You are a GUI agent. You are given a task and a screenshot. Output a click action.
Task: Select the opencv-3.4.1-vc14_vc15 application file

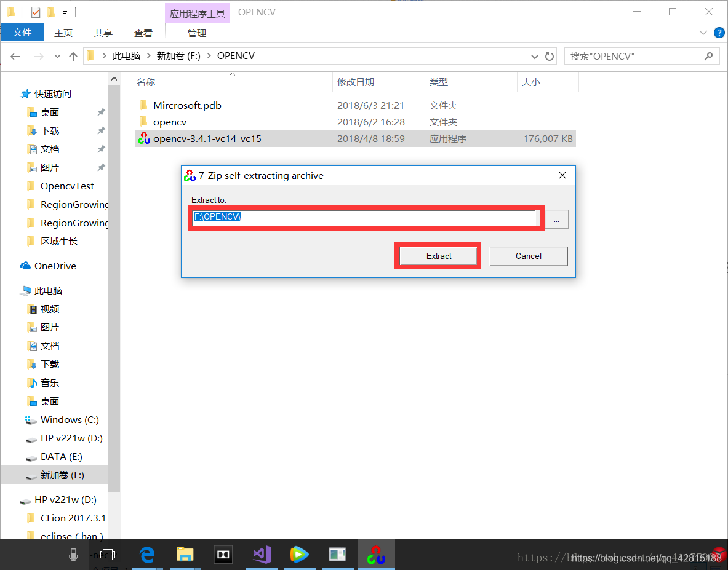coord(355,139)
